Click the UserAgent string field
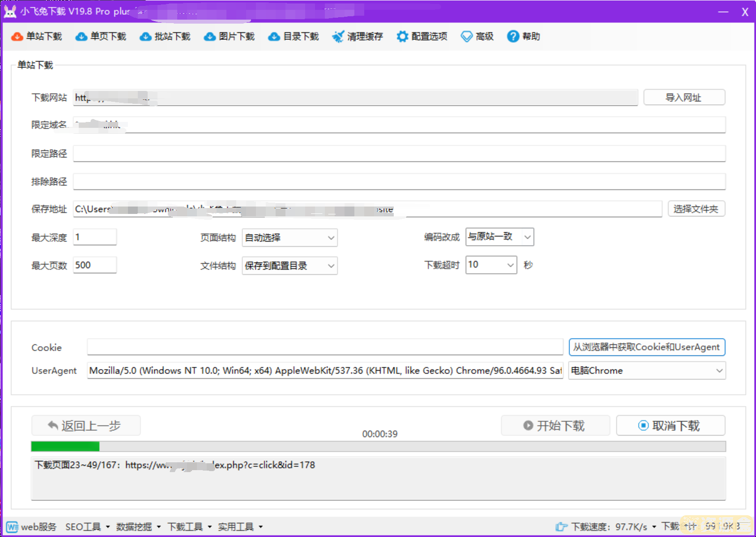This screenshot has height=537, width=756. pos(325,371)
